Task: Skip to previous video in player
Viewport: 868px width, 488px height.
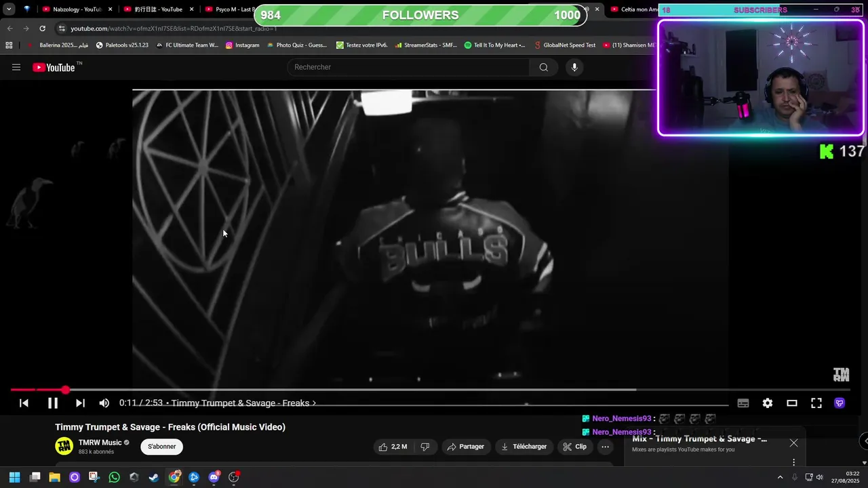Action: 24,403
